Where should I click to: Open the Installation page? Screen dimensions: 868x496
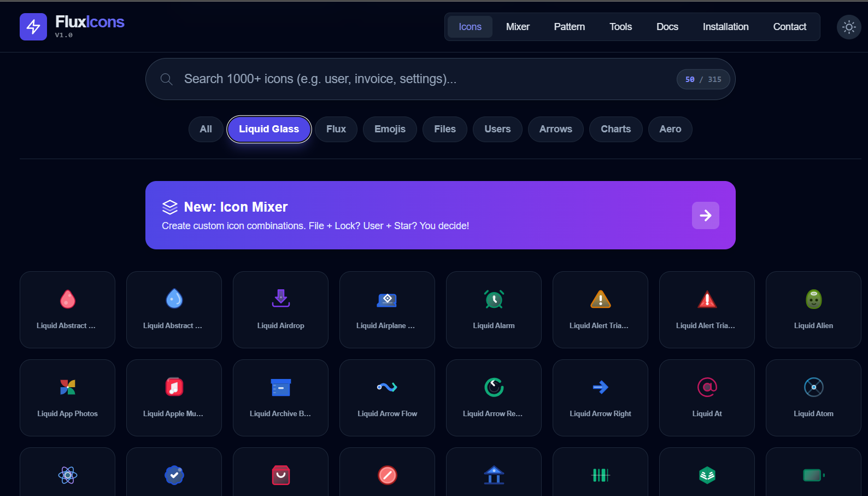pyautogui.click(x=725, y=27)
